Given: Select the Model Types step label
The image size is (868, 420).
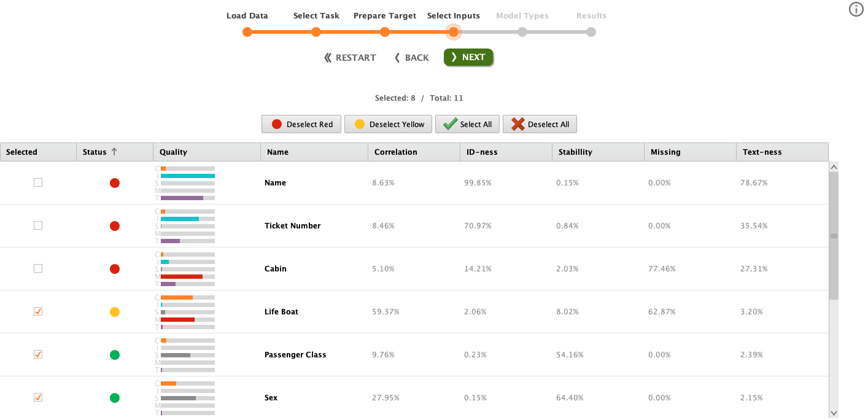Looking at the screenshot, I should point(522,15).
